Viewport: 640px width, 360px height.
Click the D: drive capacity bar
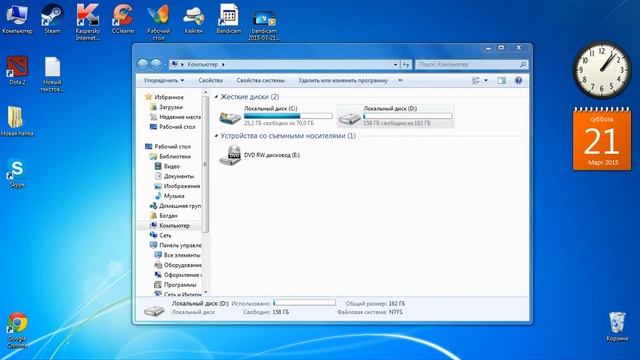point(408,116)
